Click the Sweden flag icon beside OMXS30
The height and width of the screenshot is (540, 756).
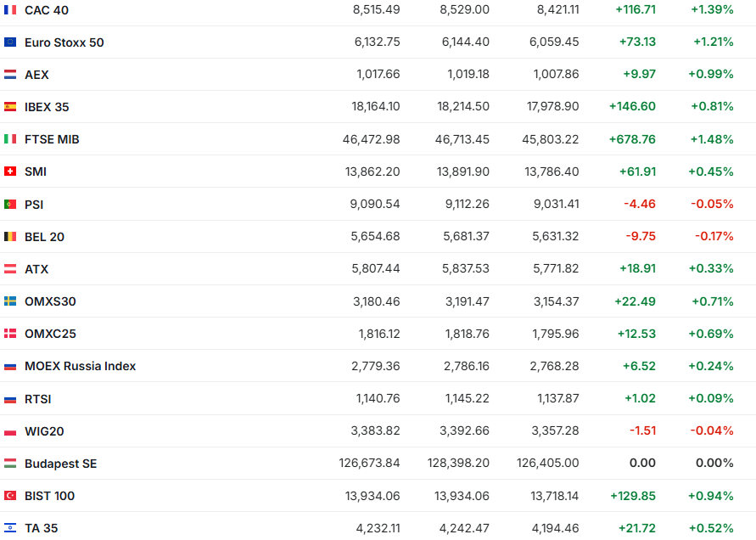(x=10, y=301)
